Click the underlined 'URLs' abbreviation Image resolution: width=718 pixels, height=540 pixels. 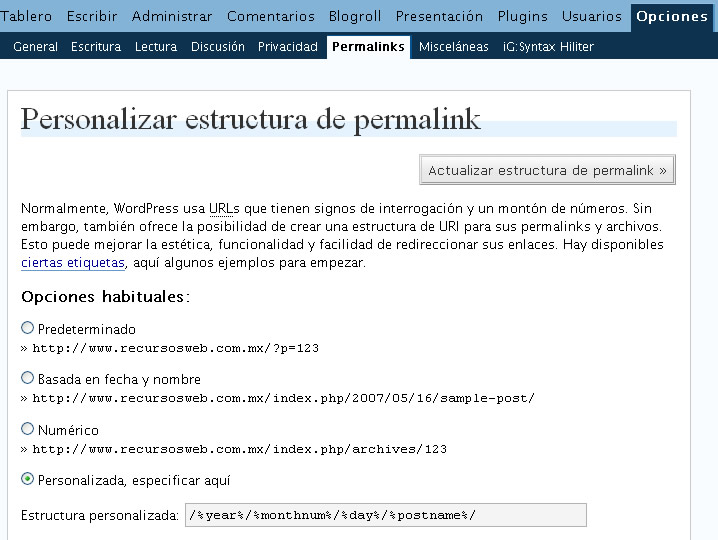click(224, 208)
